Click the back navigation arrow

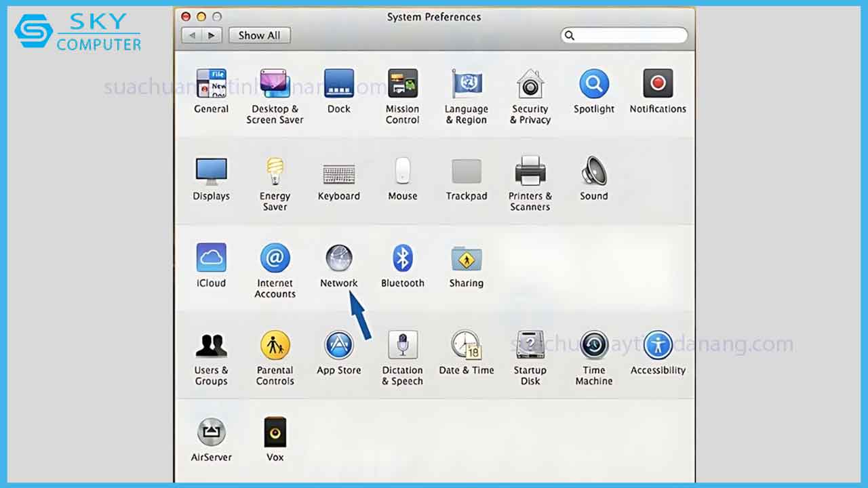192,35
